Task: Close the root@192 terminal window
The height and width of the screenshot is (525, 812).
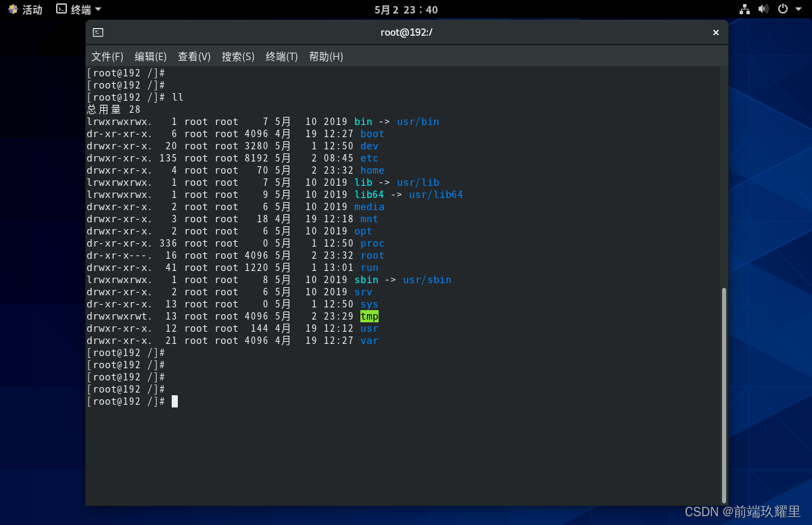Action: click(716, 32)
